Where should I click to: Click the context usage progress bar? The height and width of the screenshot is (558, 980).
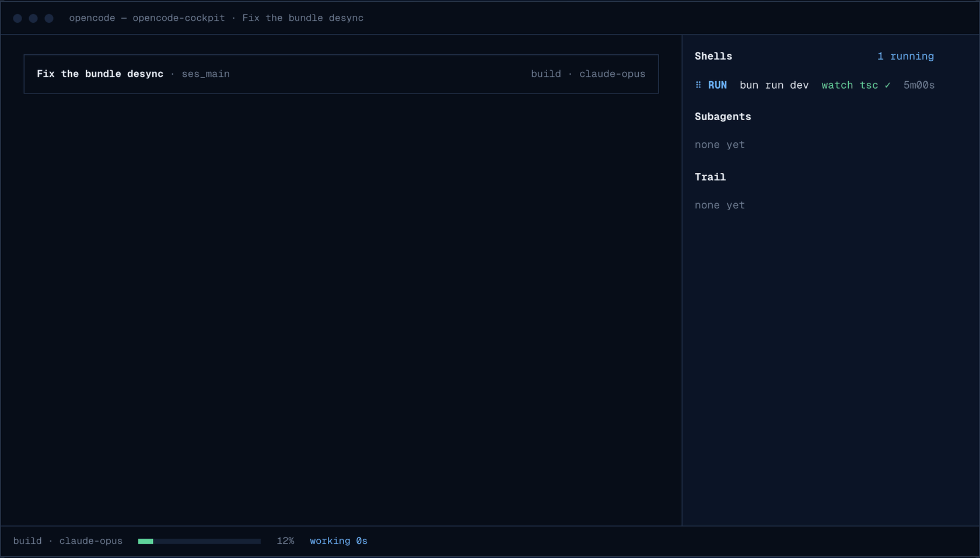(199, 542)
